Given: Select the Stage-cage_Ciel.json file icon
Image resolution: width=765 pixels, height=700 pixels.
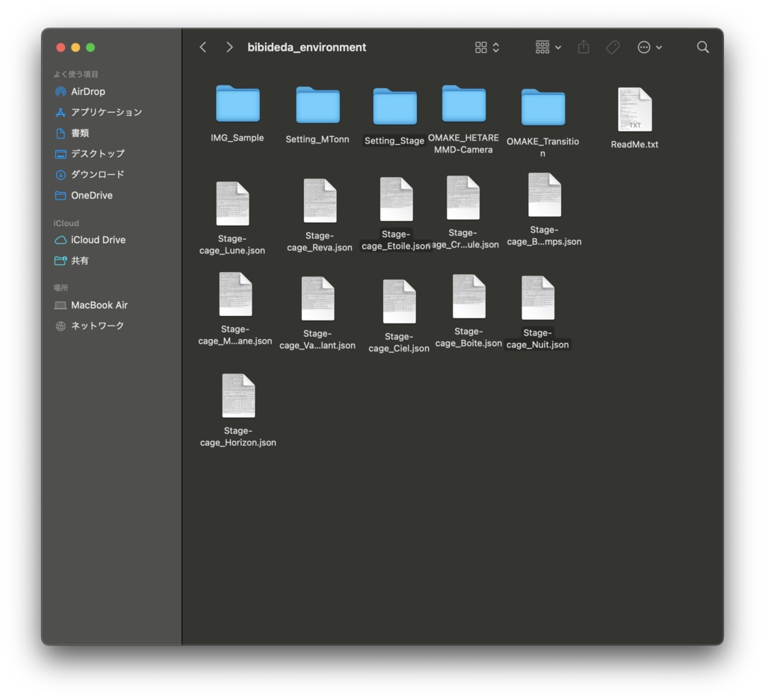Looking at the screenshot, I should coord(399,302).
